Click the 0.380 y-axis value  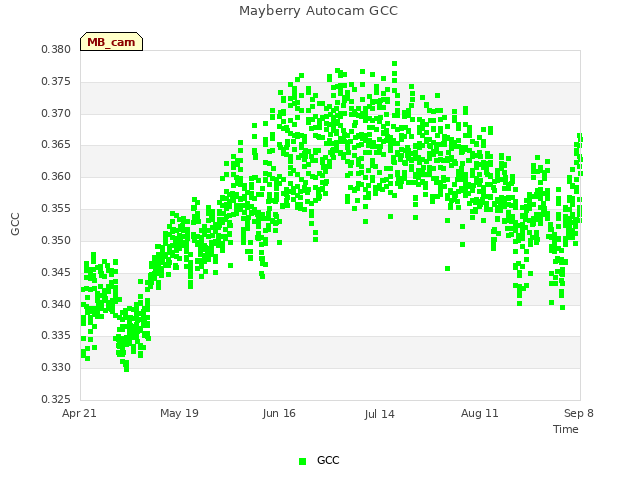point(56,49)
